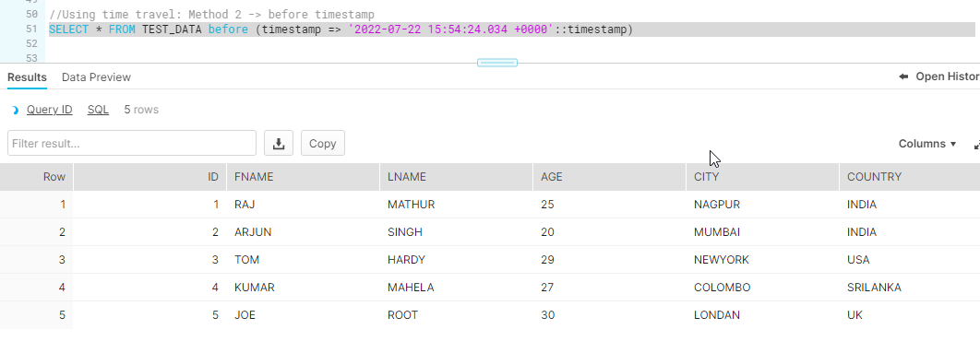Click the Filter result input field
Viewport: 980px width, 353px height.
click(x=132, y=143)
